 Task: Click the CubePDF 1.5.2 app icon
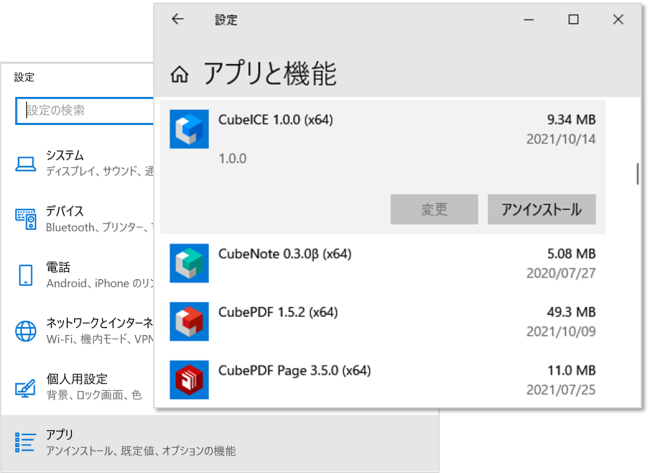189,321
